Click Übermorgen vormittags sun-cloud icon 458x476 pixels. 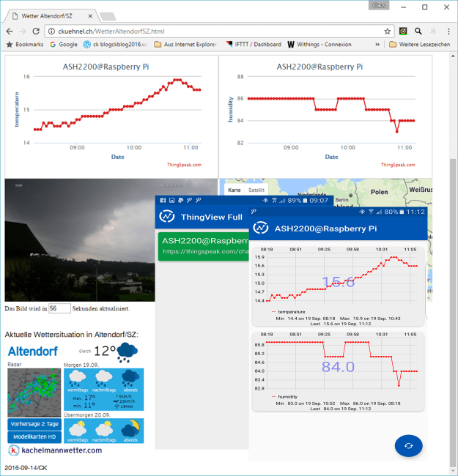(78, 428)
